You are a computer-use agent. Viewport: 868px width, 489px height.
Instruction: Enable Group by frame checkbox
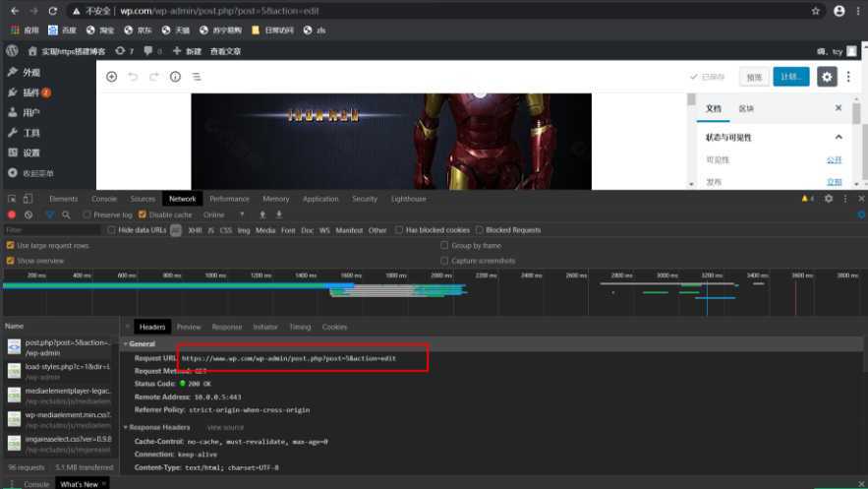coord(444,245)
